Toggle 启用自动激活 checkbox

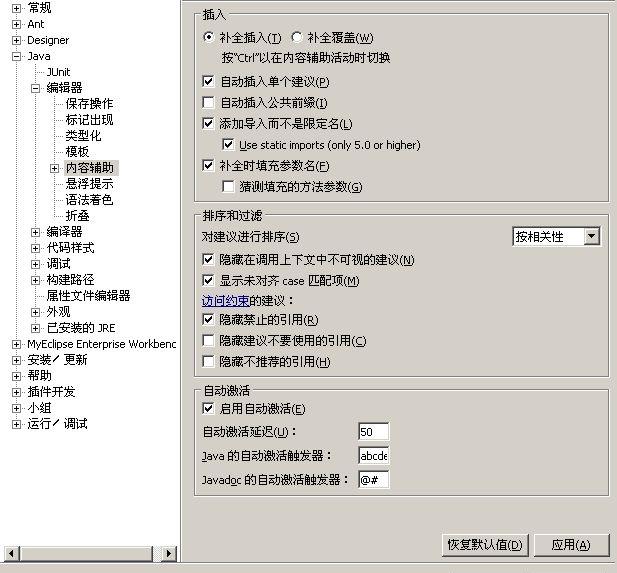(208, 408)
